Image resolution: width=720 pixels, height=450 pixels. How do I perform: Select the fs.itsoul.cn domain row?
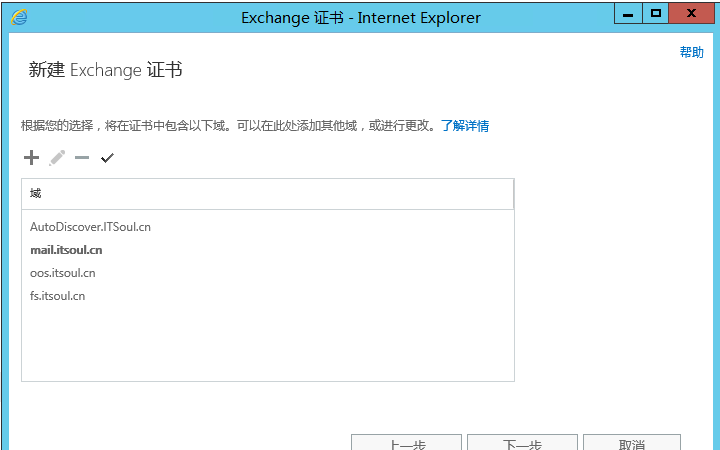click(268, 296)
